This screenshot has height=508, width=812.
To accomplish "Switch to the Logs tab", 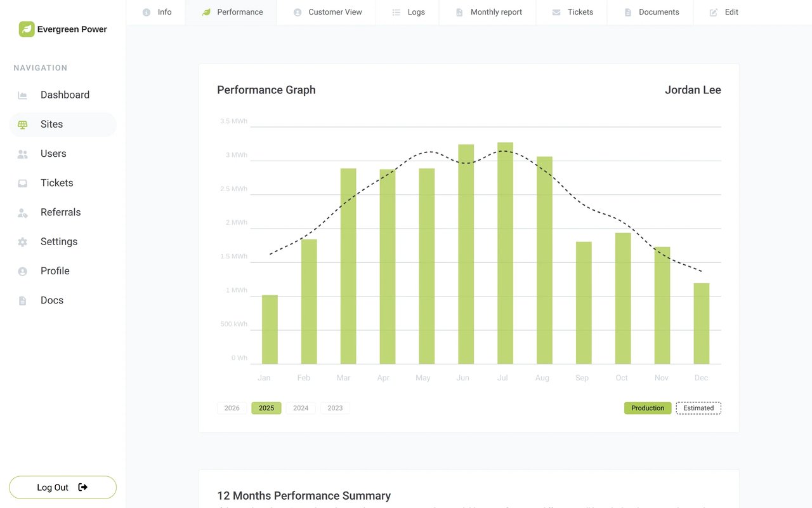I will click(408, 12).
